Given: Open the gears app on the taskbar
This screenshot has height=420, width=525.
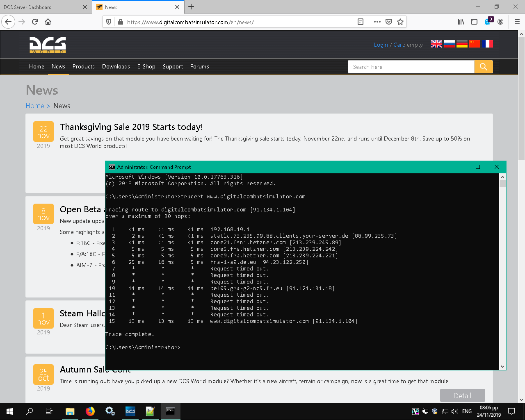Looking at the screenshot, I should click(x=110, y=411).
